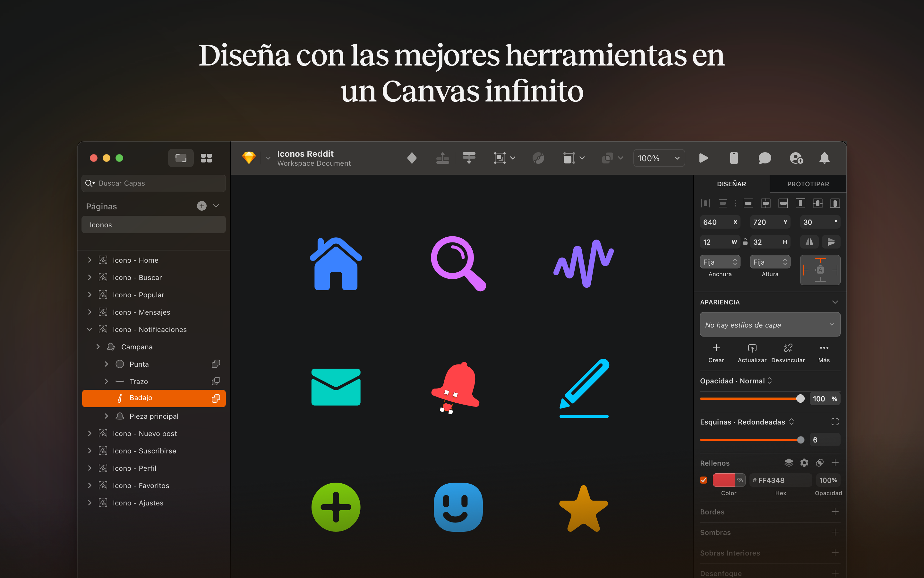Start prototype preview with Play button
This screenshot has height=578, width=924.
point(703,158)
